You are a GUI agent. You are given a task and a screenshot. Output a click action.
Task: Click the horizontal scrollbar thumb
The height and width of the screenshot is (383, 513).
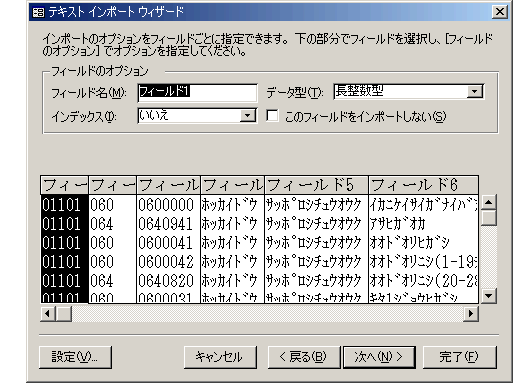64,313
